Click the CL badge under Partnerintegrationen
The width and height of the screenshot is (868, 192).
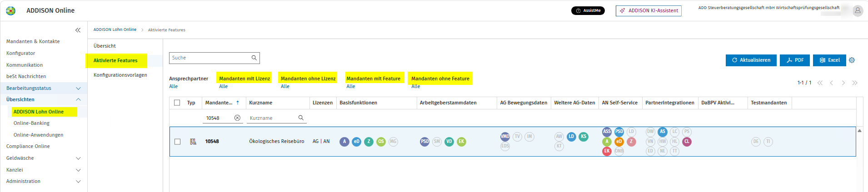pyautogui.click(x=687, y=142)
